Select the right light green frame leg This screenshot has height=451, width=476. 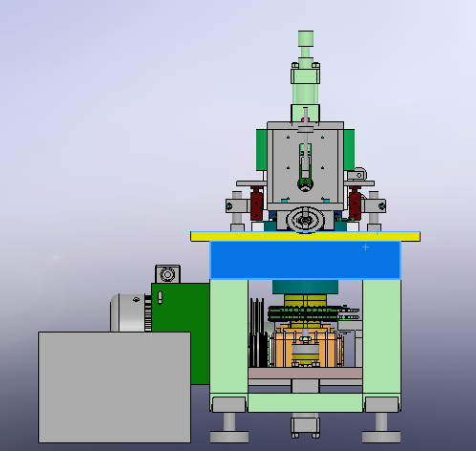[x=381, y=337]
